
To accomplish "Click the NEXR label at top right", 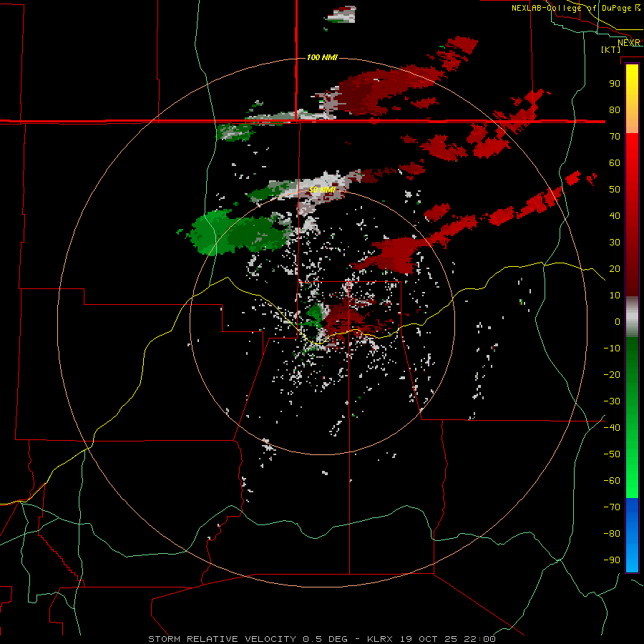I will 629,43.
